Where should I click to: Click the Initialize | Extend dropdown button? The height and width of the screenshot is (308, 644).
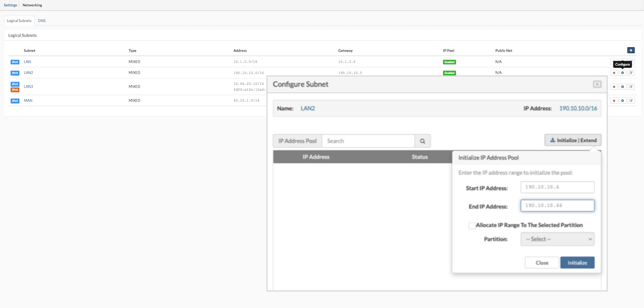573,140
